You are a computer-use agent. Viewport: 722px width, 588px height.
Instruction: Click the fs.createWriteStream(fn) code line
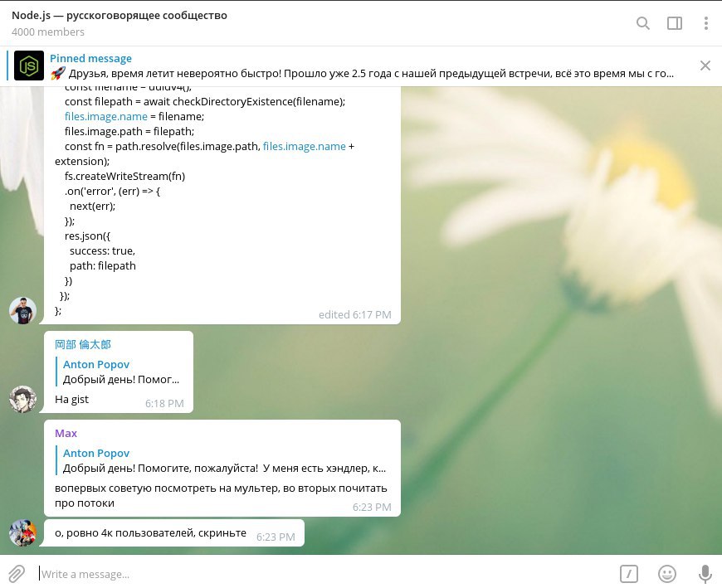124,176
